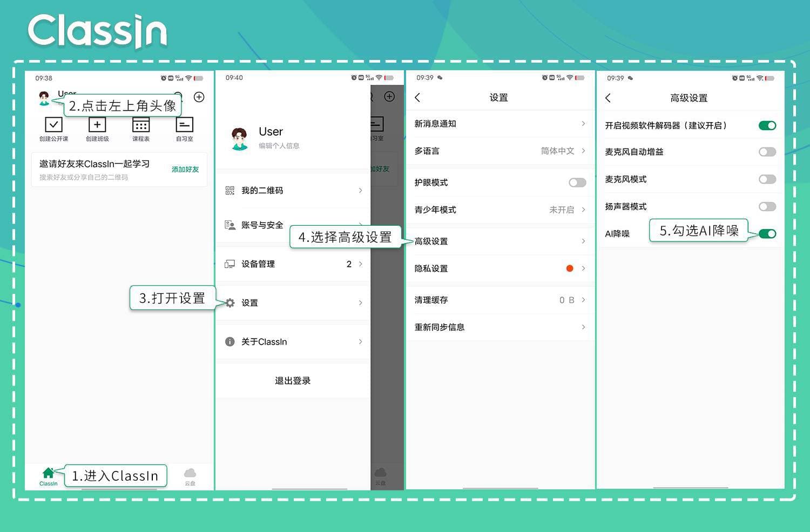810x532 pixels.
Task: Tap the device count 2 in 设备管理
Action: point(349,264)
